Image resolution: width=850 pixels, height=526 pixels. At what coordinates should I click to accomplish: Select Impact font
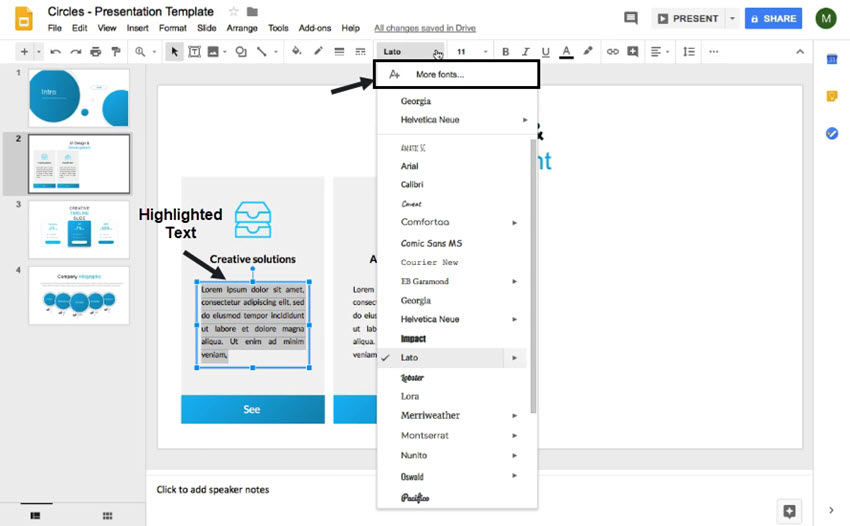click(x=413, y=338)
